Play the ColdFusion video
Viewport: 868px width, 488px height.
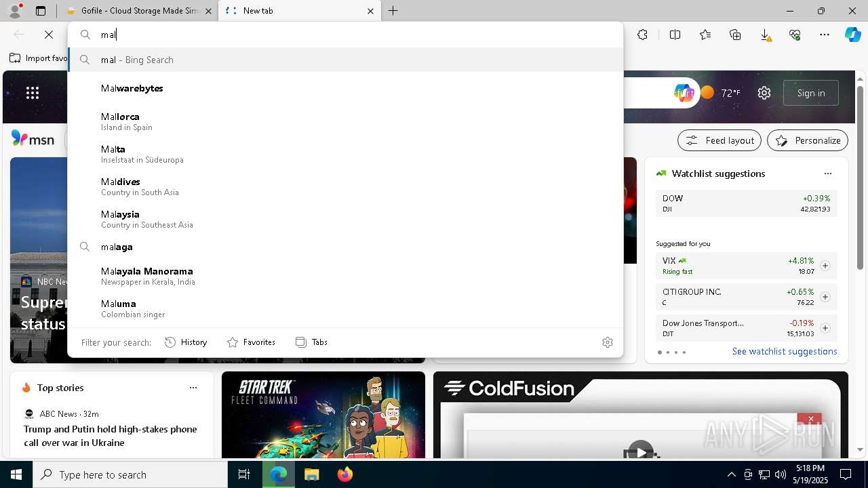(640, 451)
